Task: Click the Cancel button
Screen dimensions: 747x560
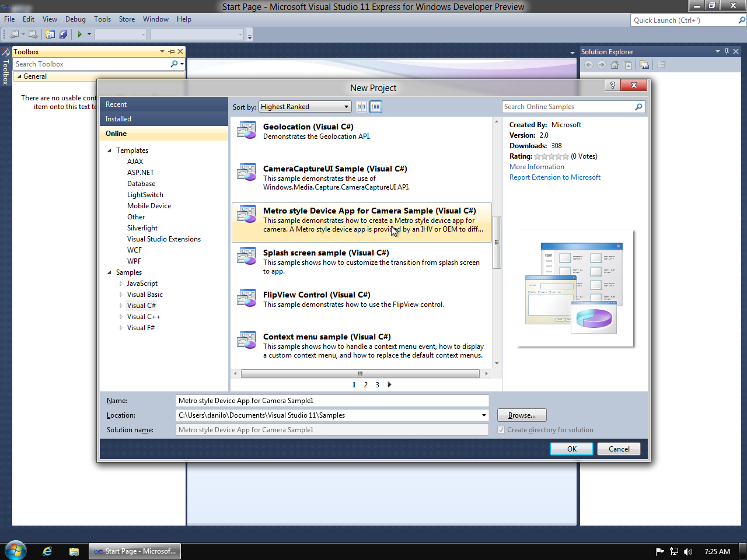Action: point(619,449)
